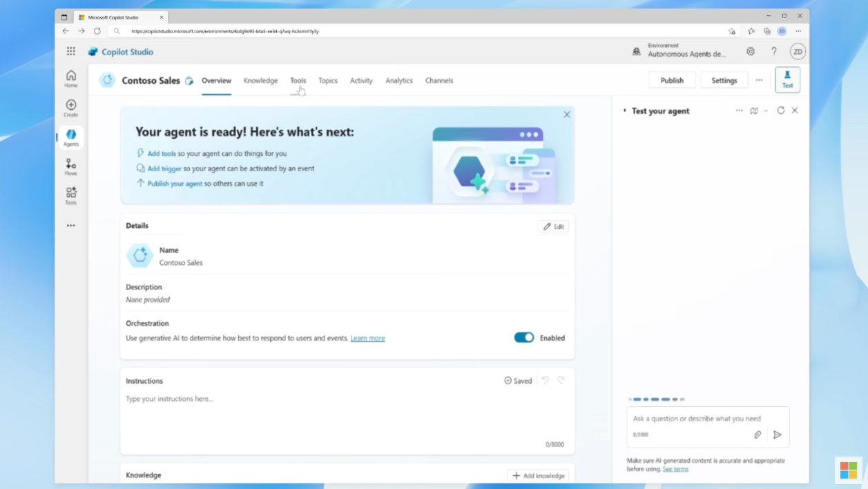The height and width of the screenshot is (489, 868).
Task: Open Flows in the left sidebar
Action: tap(71, 167)
